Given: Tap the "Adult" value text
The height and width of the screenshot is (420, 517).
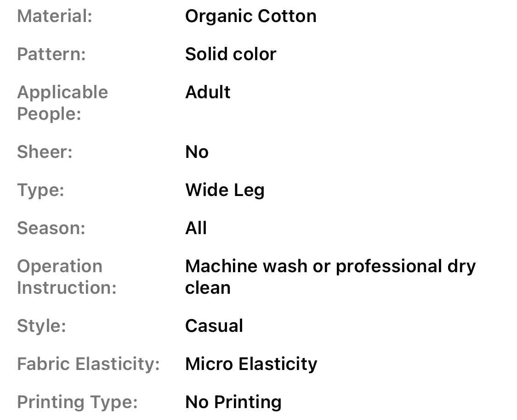Looking at the screenshot, I should [x=208, y=92].
